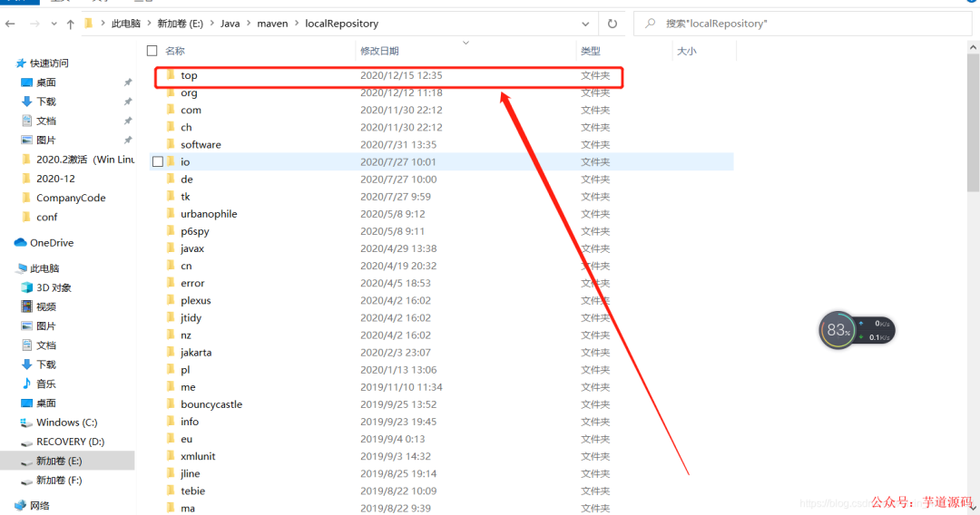Select the 此电脑 breadcrumb segment

click(125, 24)
